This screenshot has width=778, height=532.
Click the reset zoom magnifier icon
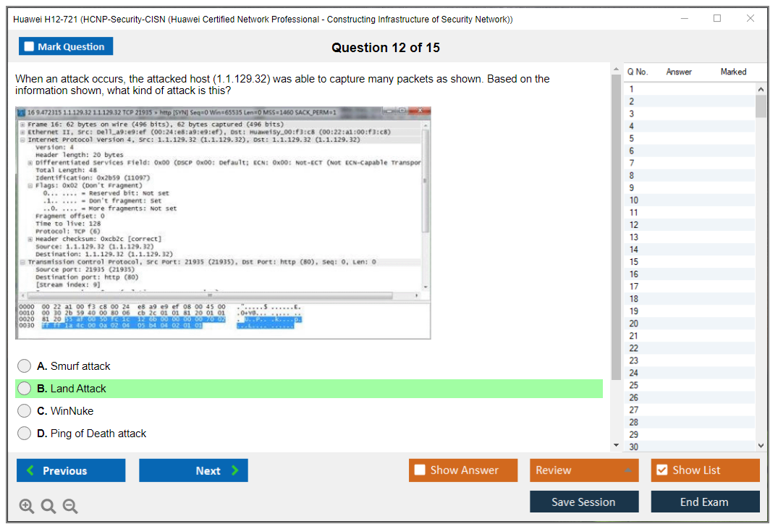(x=48, y=507)
